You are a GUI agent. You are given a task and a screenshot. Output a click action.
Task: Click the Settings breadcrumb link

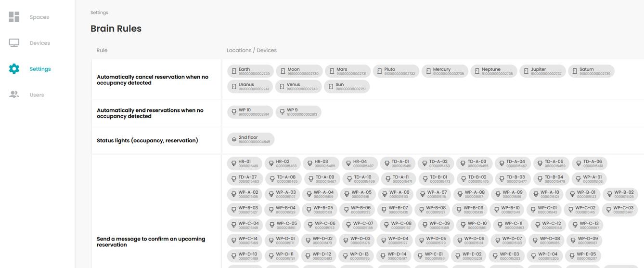(99, 13)
